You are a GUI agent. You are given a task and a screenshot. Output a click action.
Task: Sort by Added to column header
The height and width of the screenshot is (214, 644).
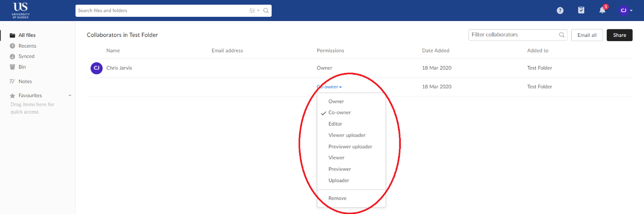pos(538,50)
